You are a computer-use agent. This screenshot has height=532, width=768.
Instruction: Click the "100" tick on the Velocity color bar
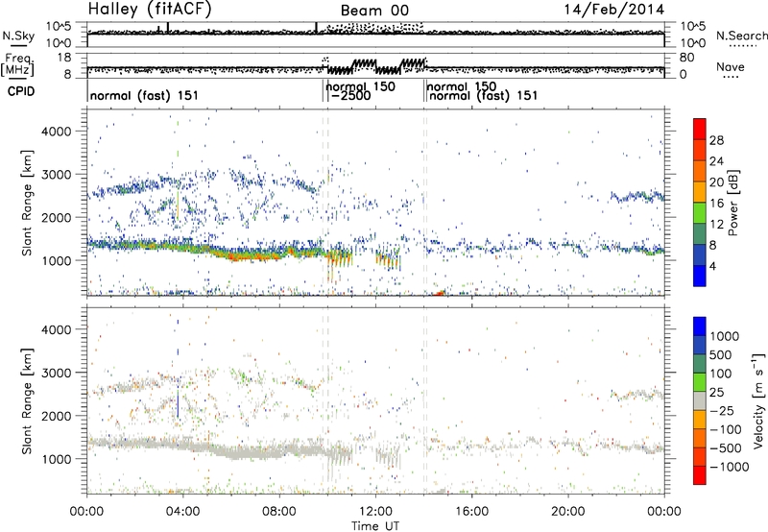click(721, 374)
